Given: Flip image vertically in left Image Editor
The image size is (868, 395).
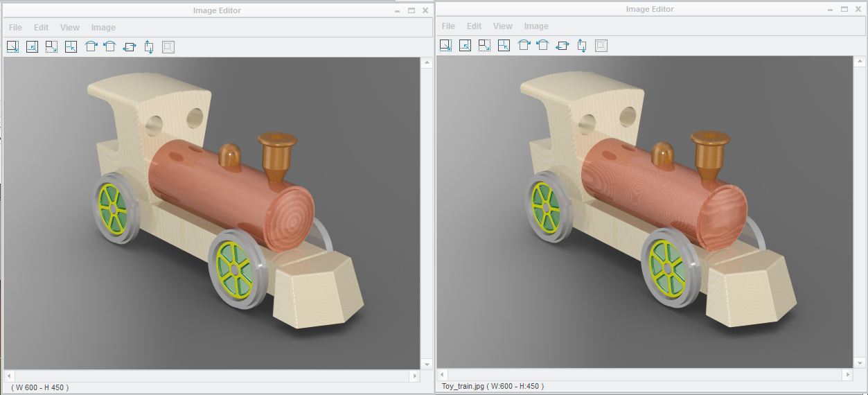Looking at the screenshot, I should pos(149,46).
